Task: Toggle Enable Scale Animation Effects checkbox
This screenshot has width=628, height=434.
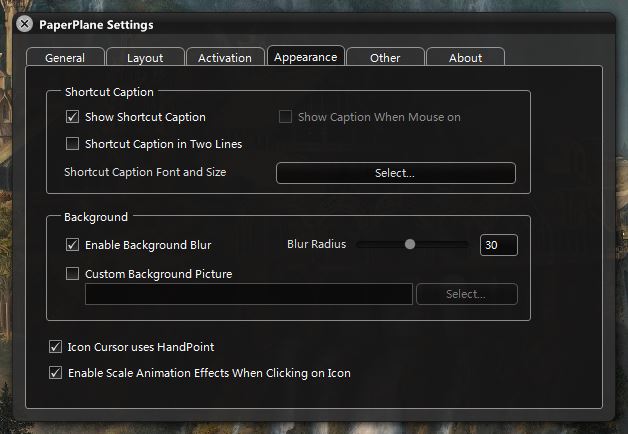Action: click(x=55, y=373)
